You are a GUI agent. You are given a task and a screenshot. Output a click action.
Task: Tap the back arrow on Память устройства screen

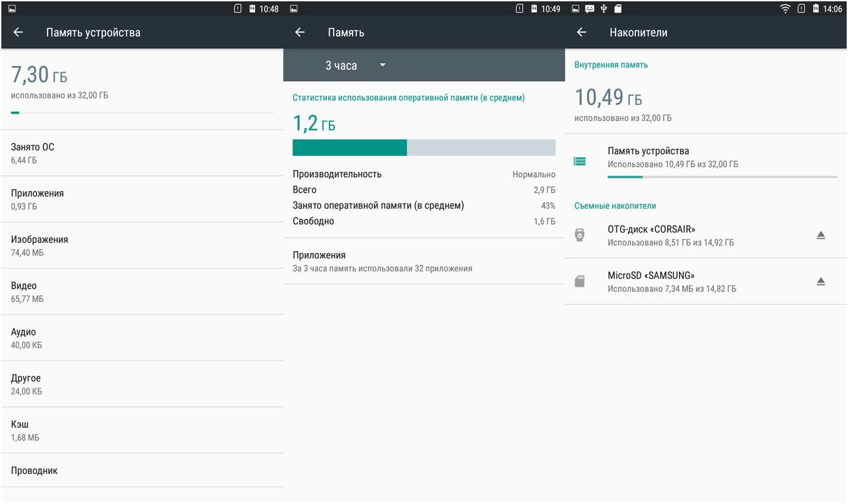pyautogui.click(x=18, y=32)
